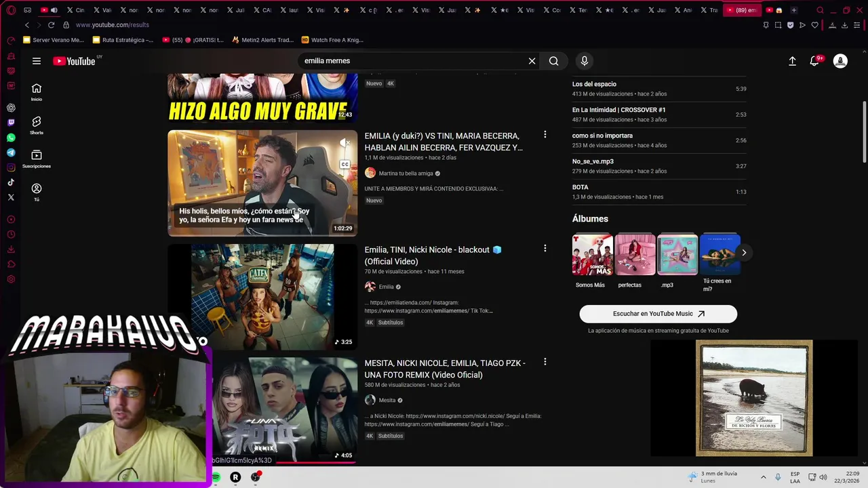868x488 pixels.
Task: Go back to the previous page
Action: pos(27,25)
